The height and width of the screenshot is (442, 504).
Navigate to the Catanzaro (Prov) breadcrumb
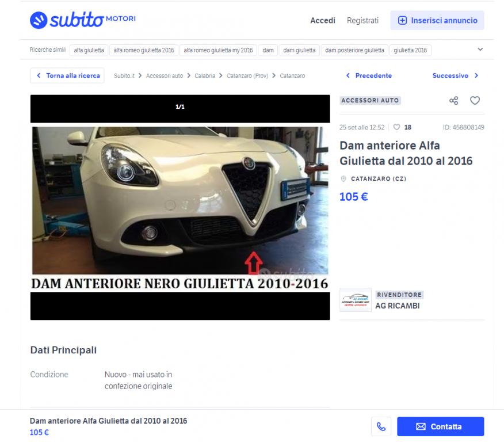(247, 76)
